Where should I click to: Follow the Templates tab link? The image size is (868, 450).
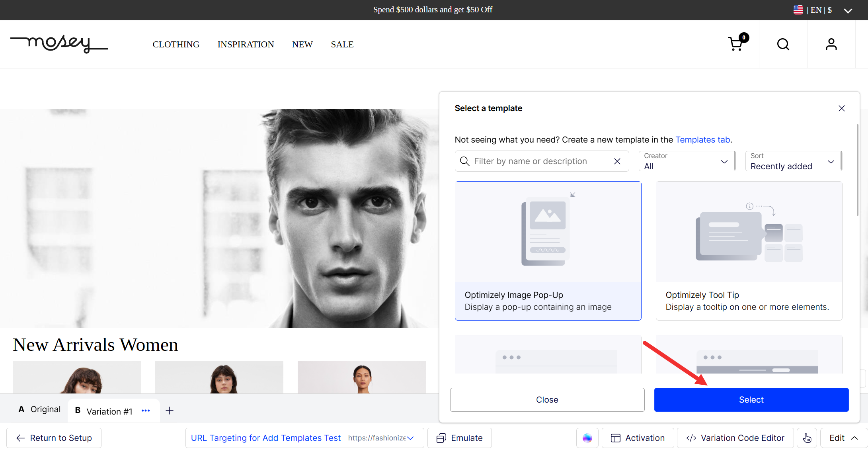[x=702, y=140]
